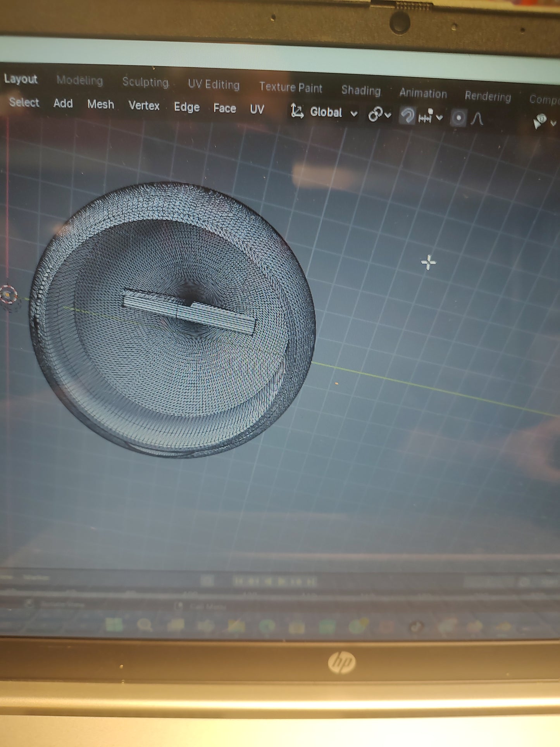This screenshot has width=560, height=747.
Task: Open the Texture Paint workspace tab
Action: 291,87
